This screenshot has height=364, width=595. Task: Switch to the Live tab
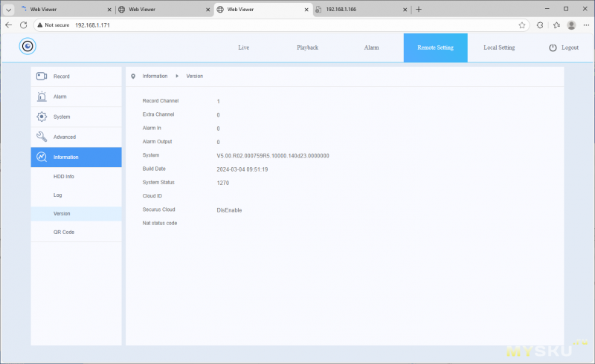click(x=244, y=48)
